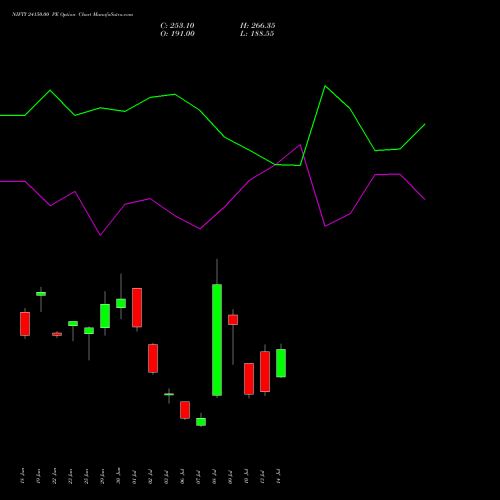This screenshot has height=500, width=500.
Task: Click the low value L: 188.55
Action: 257,34
